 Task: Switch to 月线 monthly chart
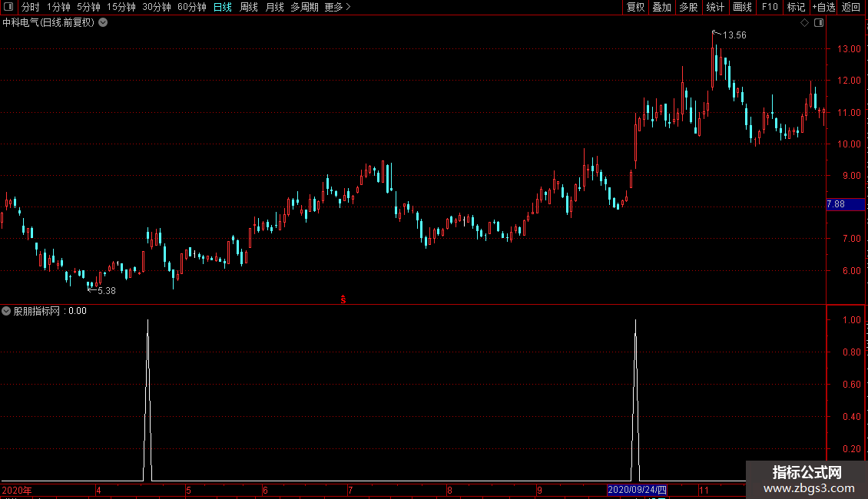274,7
